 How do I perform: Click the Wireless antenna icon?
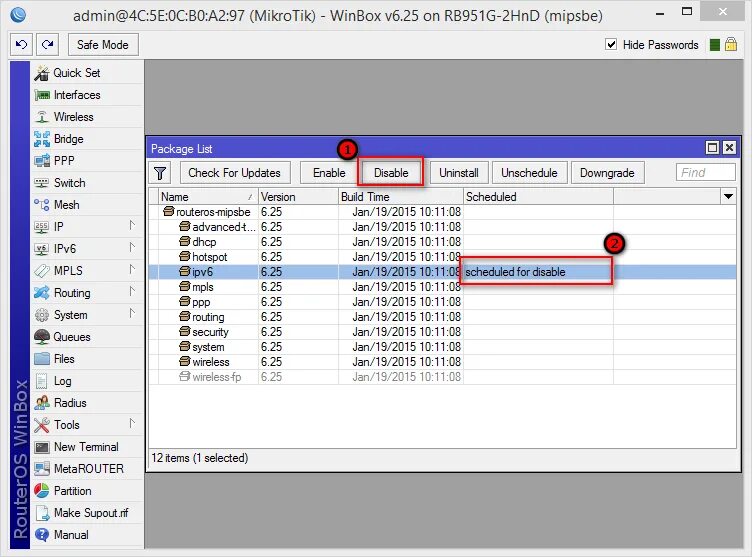(42, 117)
